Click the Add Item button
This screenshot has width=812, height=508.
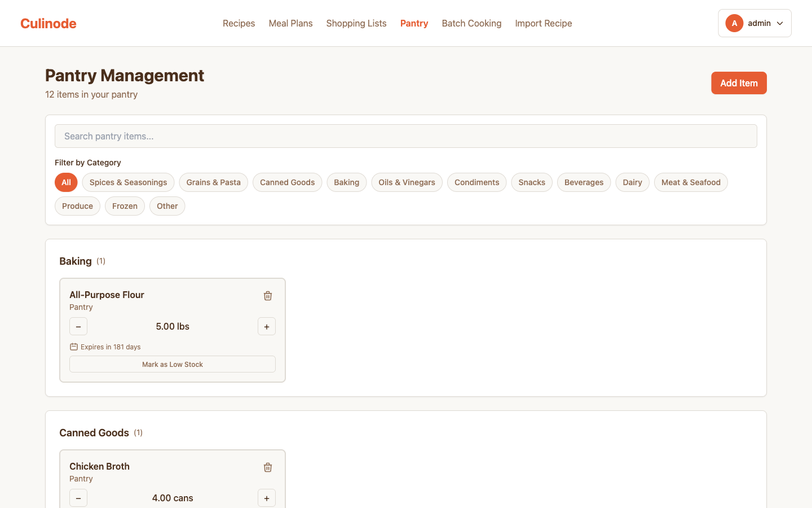coord(739,83)
